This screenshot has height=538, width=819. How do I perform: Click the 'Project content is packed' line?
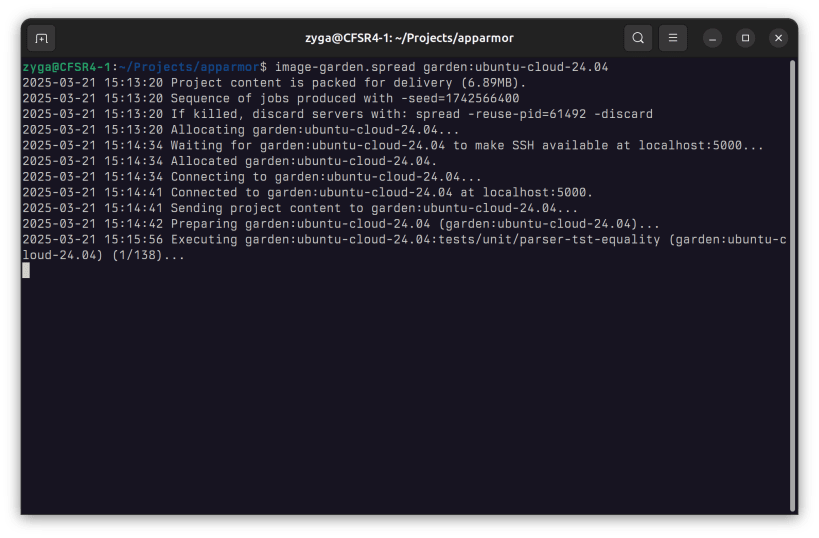point(274,83)
